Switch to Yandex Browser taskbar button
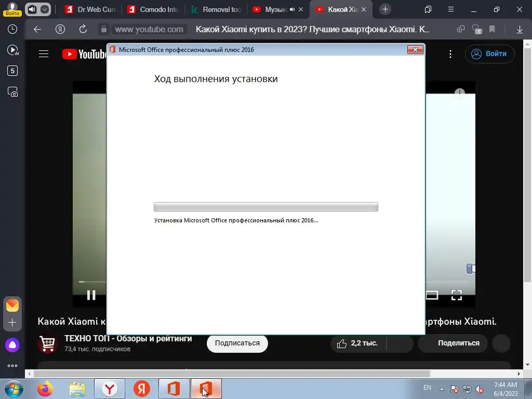Screen dimensions: 532x399 pyautogui.click(x=110, y=389)
